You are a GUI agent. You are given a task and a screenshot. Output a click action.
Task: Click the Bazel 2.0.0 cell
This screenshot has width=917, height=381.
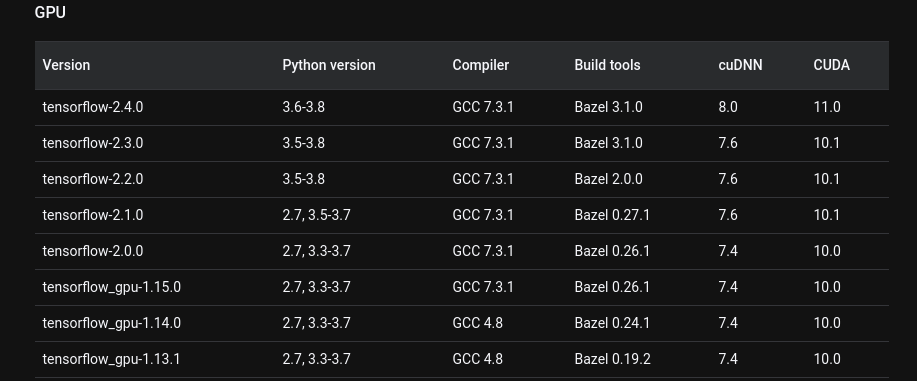(608, 179)
